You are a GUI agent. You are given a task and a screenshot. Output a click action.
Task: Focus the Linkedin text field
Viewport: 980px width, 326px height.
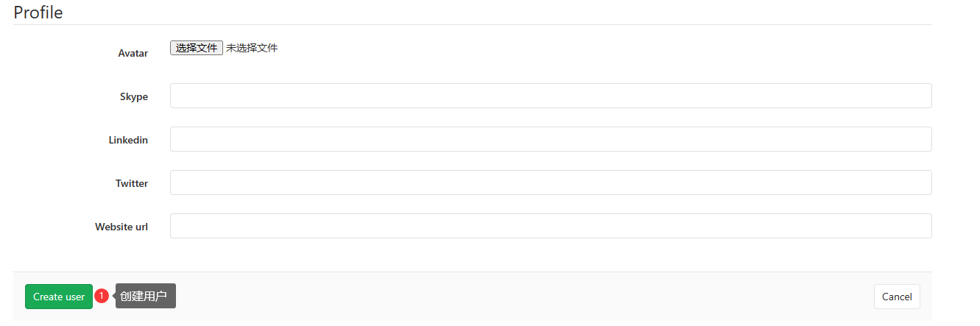pyautogui.click(x=551, y=139)
